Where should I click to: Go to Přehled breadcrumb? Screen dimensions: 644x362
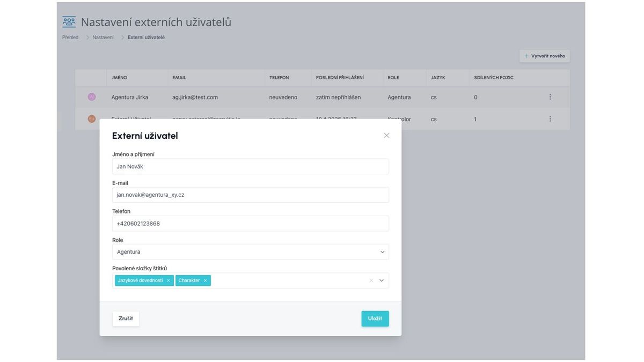pos(70,38)
